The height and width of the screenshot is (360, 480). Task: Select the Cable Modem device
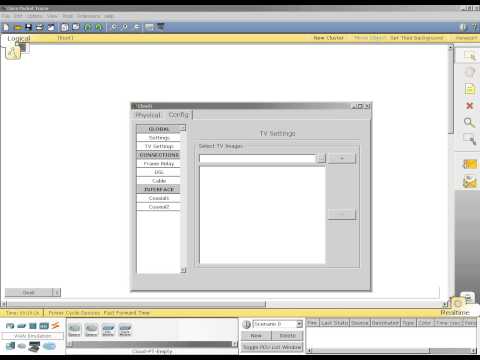125,329
